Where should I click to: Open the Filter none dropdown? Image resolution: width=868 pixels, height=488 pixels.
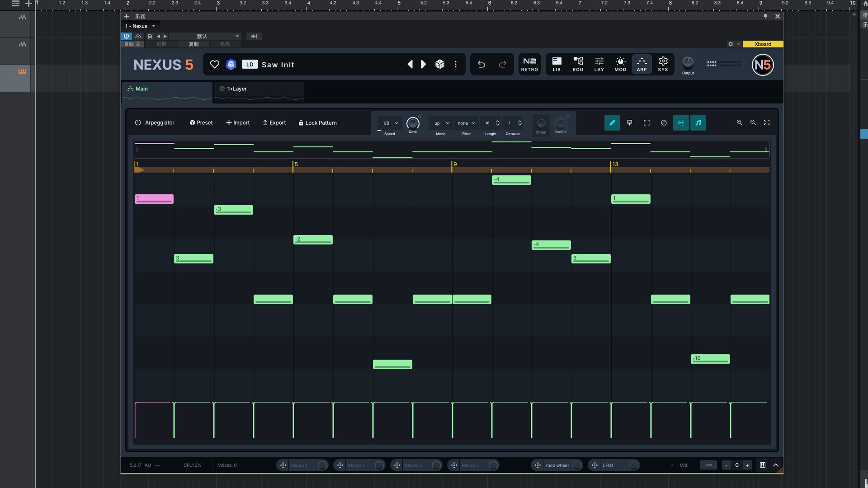click(467, 123)
